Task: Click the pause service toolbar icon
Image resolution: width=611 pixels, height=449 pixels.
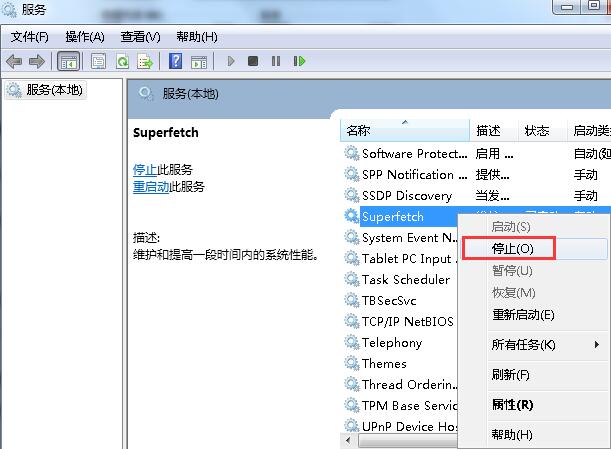Action: coord(276,61)
